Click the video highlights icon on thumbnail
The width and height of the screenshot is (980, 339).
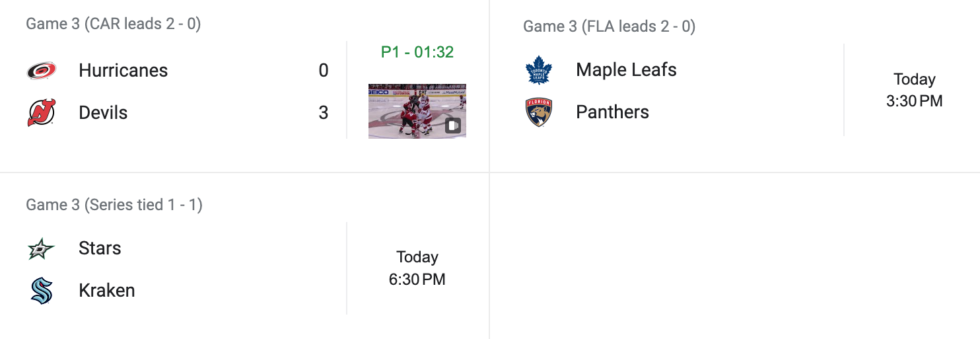coord(453,126)
